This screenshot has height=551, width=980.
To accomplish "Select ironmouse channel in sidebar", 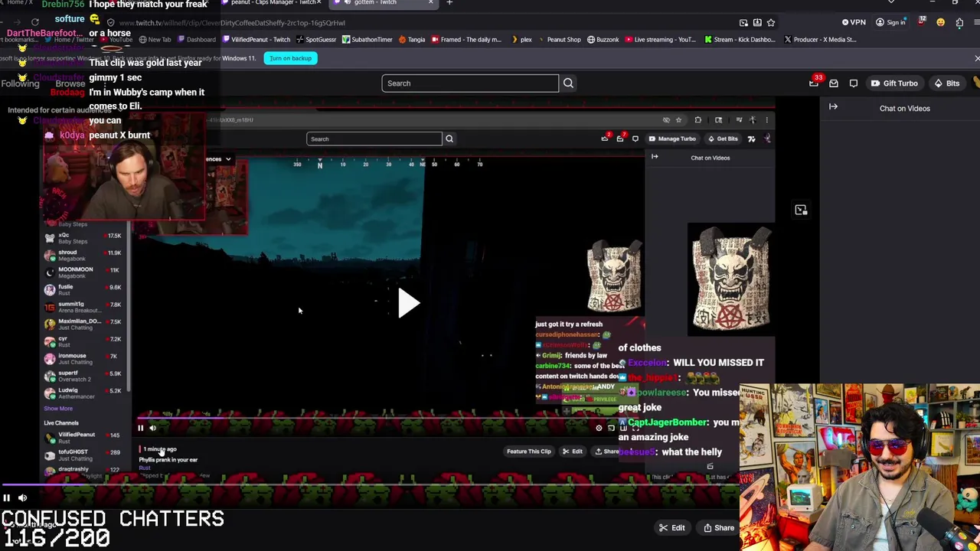I will tap(83, 358).
